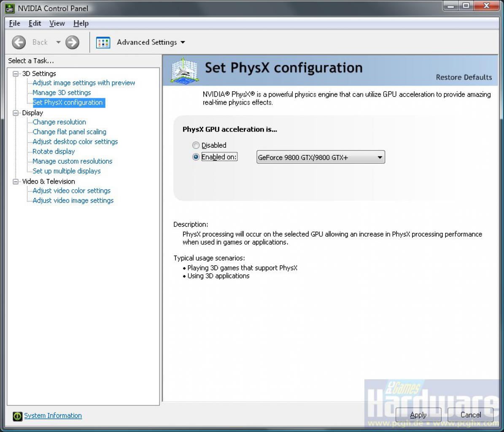Click the Back arrow icon
The image size is (504, 432).
click(19, 43)
